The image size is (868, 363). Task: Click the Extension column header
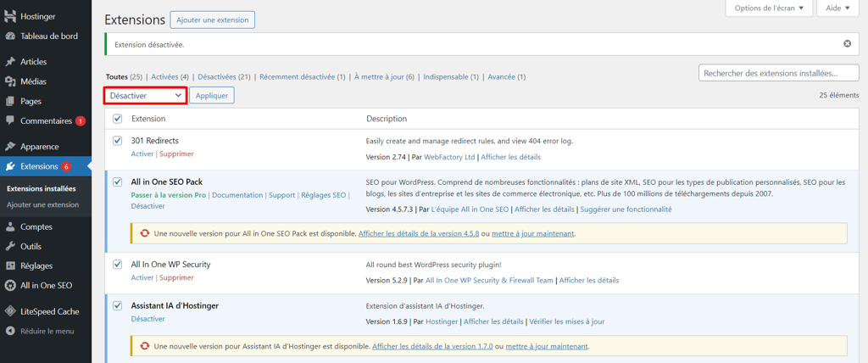pos(148,119)
